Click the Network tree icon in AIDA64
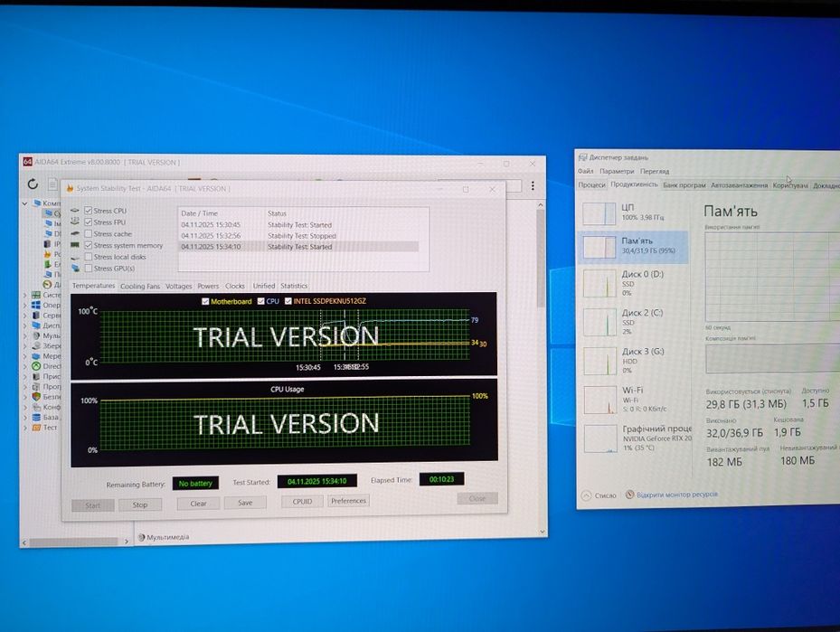 coord(36,355)
